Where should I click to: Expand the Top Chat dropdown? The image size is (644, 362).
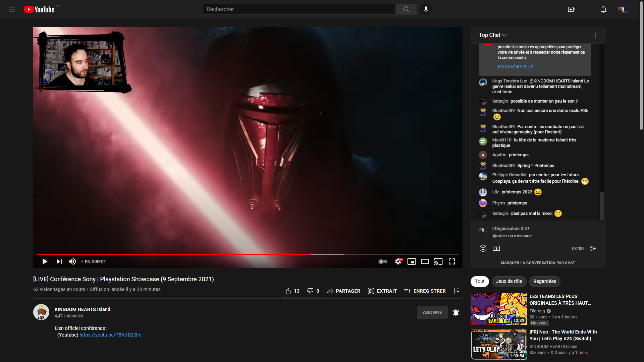pos(493,35)
